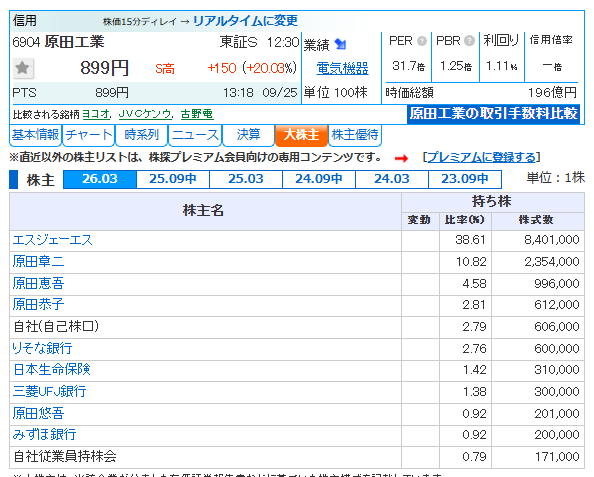Click the 自社従業員持株会 row name

coord(65,457)
